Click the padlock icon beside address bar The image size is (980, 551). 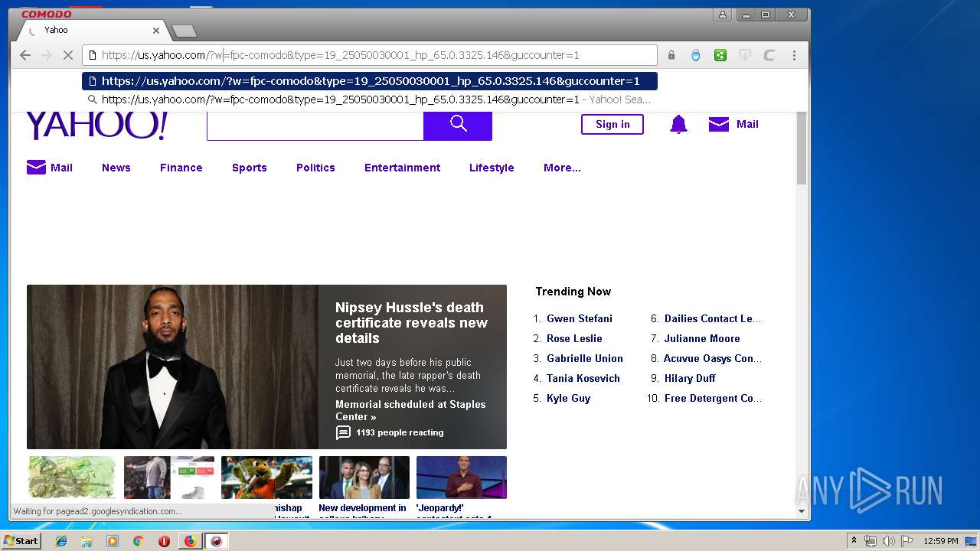pyautogui.click(x=671, y=55)
